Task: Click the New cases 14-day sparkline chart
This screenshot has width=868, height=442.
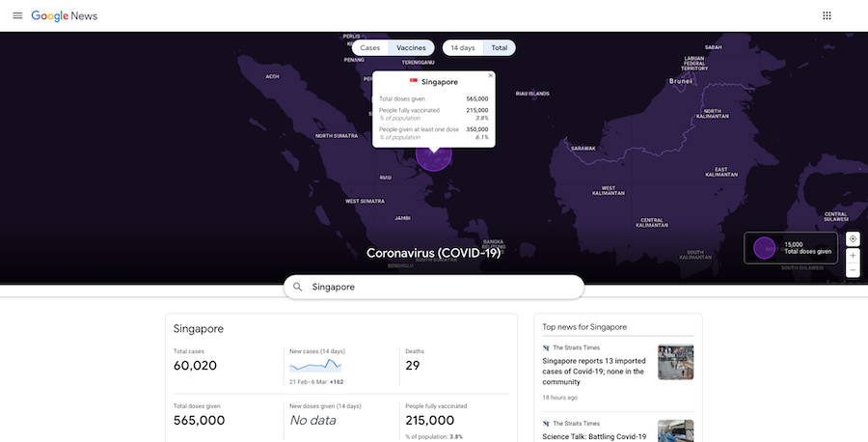Action: [x=315, y=366]
